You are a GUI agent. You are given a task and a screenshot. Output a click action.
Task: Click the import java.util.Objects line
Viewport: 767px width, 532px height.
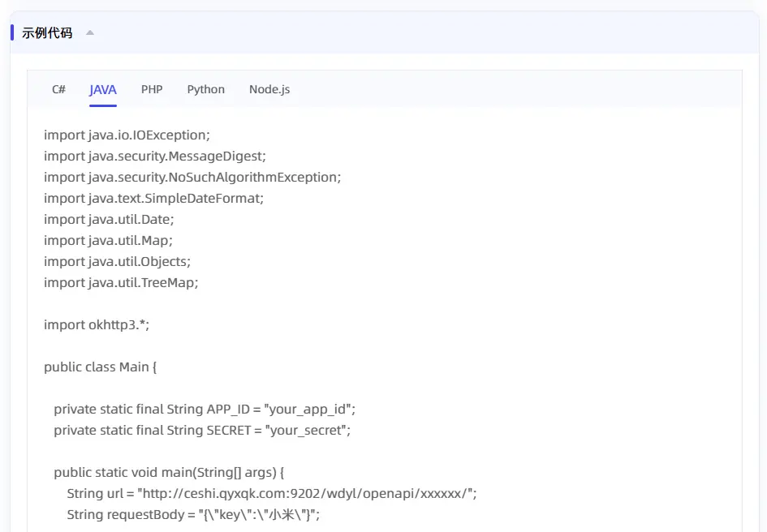tap(117, 261)
